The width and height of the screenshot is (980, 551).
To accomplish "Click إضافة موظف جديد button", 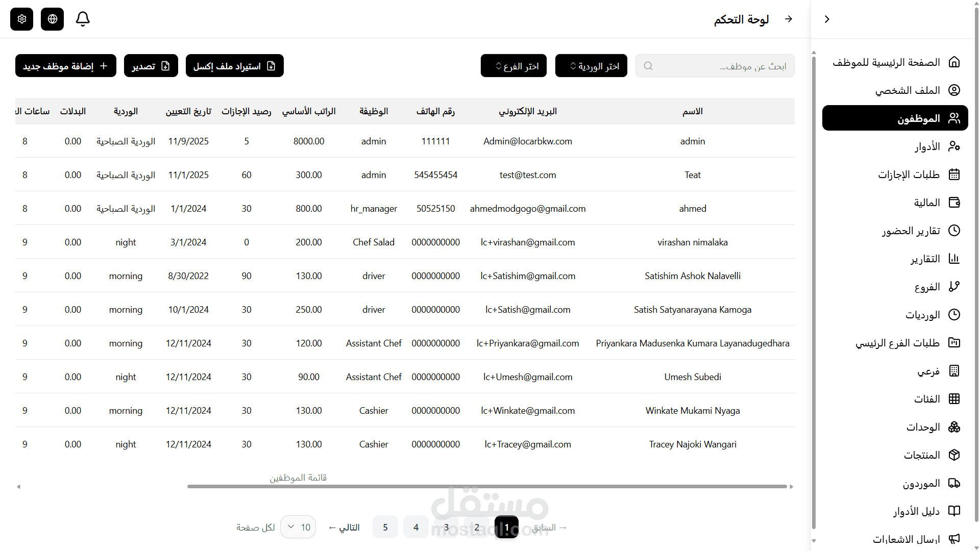I will pos(65,65).
